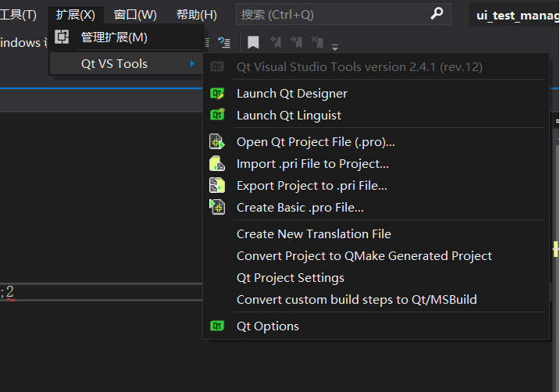Click the search magnifier icon
Screen dimensions: 560x392
pos(437,14)
